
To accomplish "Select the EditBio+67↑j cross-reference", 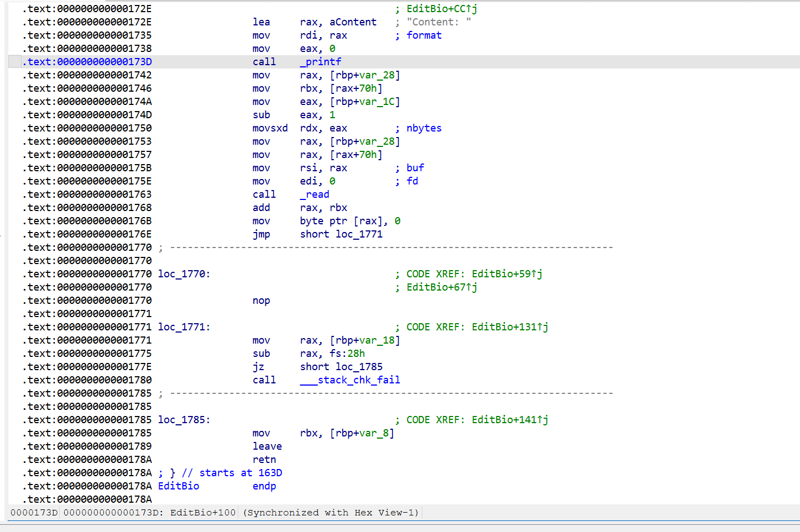I will tap(442, 287).
